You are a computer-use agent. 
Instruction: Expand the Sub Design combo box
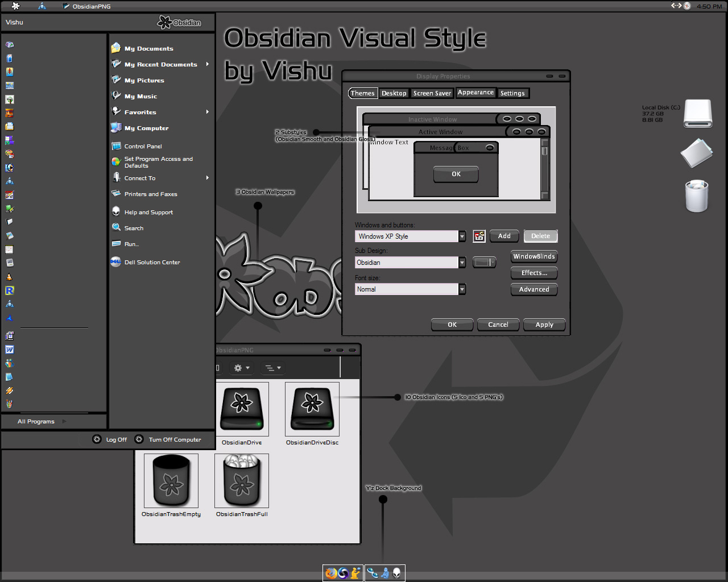pos(462,263)
